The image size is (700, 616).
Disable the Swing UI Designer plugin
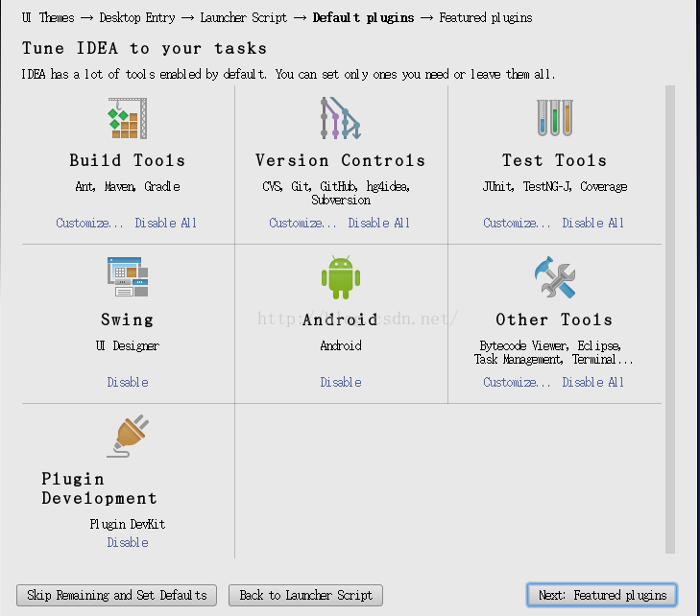click(127, 383)
